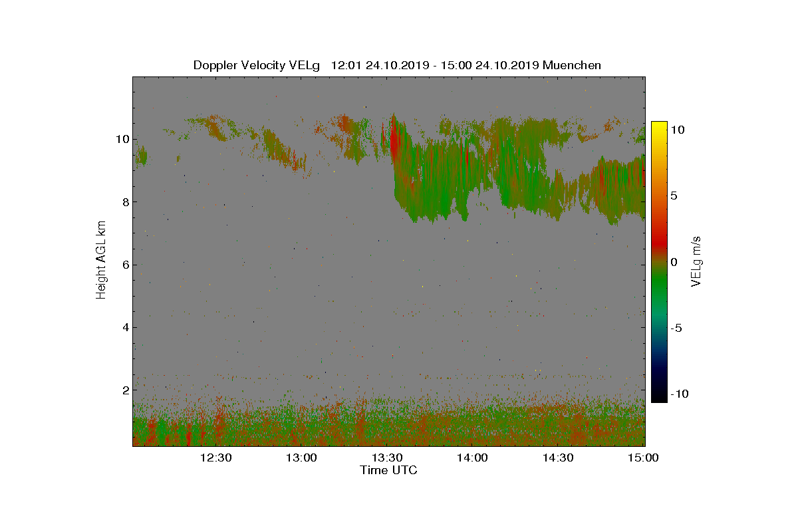Click the 12:30 time tick label
Image resolution: width=798 pixels, height=532 pixels.
pos(215,458)
